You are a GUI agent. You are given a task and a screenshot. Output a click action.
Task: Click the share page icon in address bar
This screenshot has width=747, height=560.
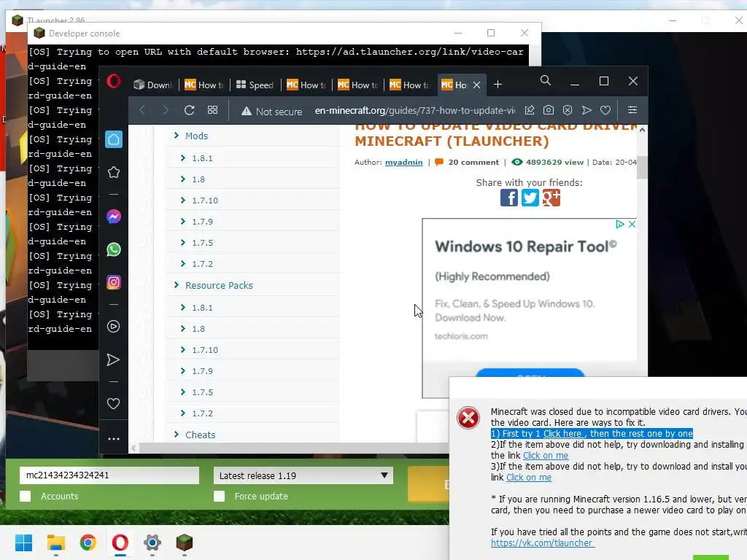530,111
